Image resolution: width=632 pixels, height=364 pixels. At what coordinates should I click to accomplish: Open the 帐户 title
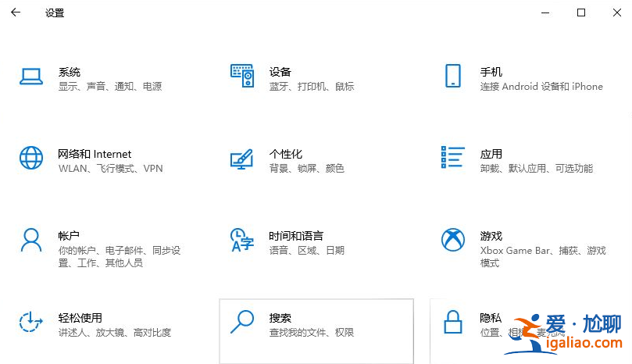click(x=69, y=236)
